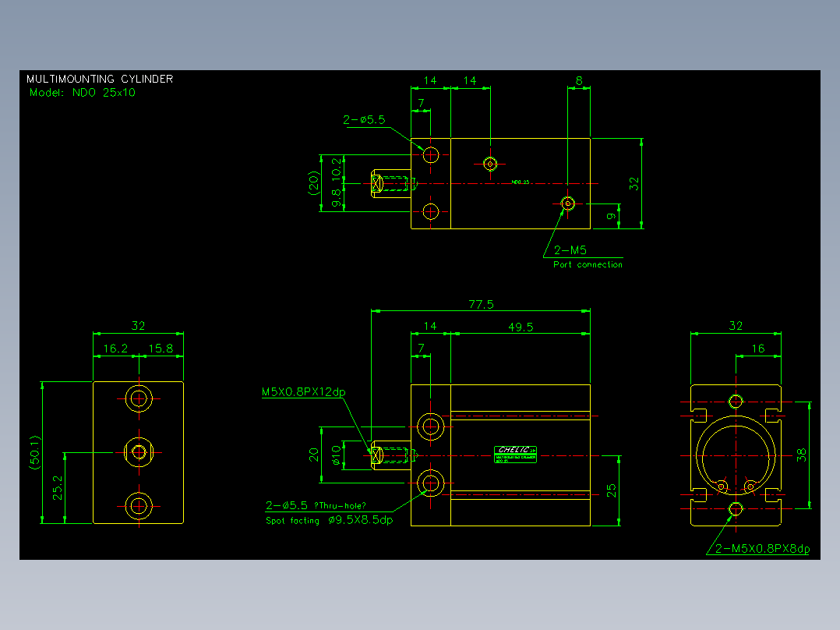Click the '16' dimension in the end view
840x630 pixels.
(x=758, y=349)
